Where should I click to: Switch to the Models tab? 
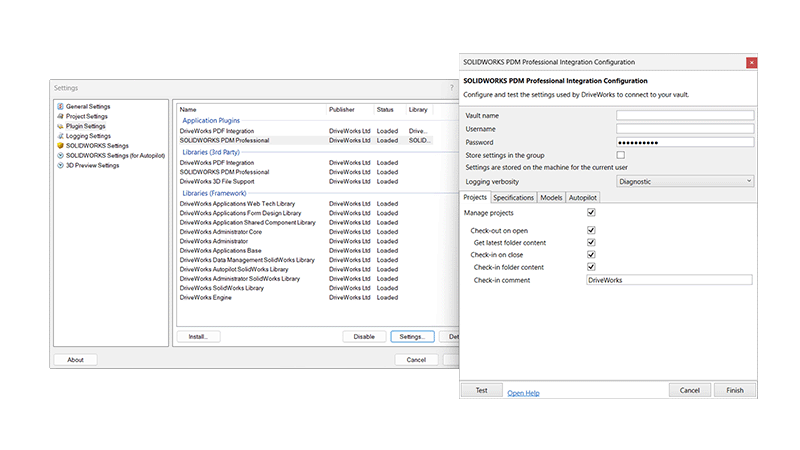click(551, 198)
